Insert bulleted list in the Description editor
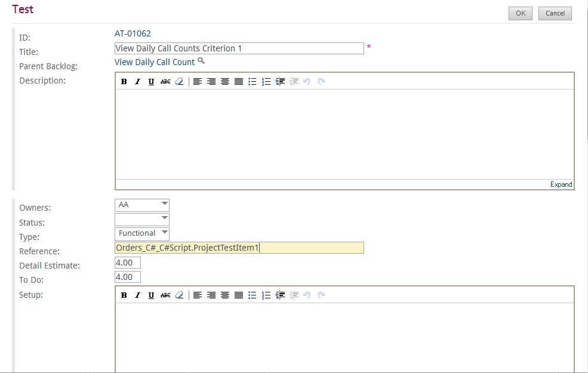 (253, 81)
